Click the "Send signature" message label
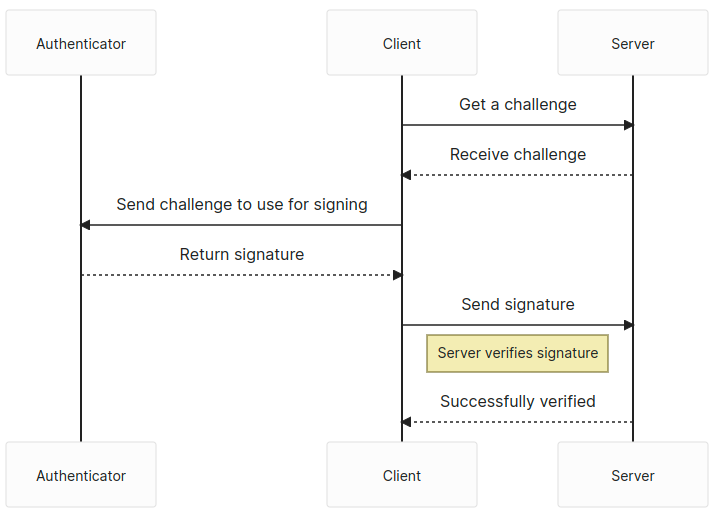The height and width of the screenshot is (516, 717). [517, 304]
